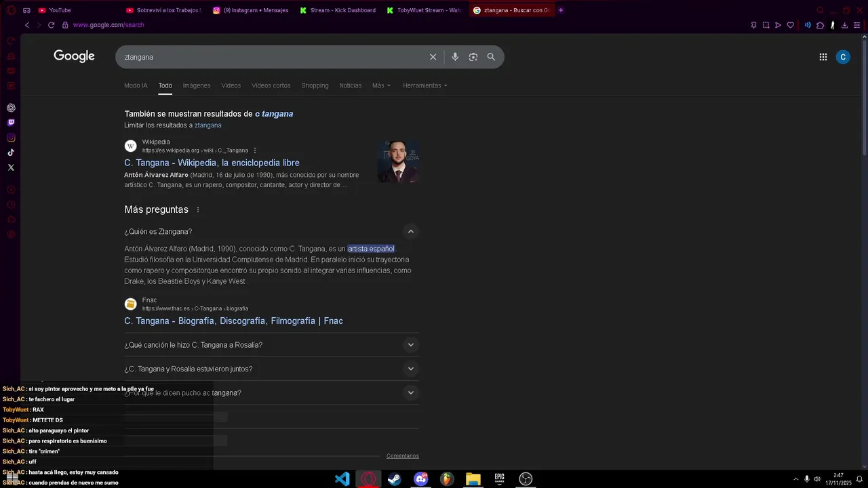Switch to Noticias tab
The width and height of the screenshot is (868, 488).
click(351, 85)
